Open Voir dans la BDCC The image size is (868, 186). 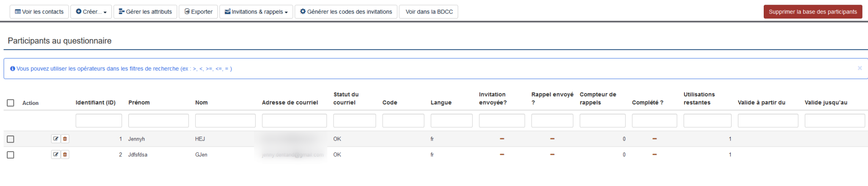(x=429, y=12)
